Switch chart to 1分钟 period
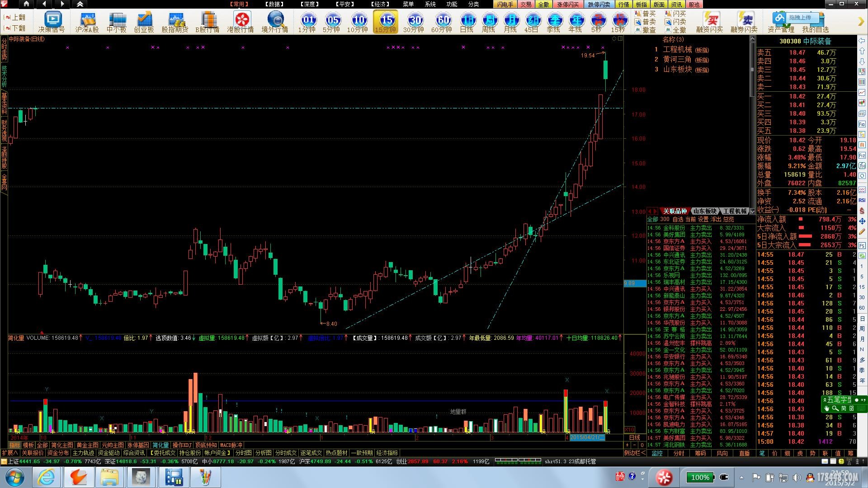Screen dimensions: 868x488 [307, 22]
